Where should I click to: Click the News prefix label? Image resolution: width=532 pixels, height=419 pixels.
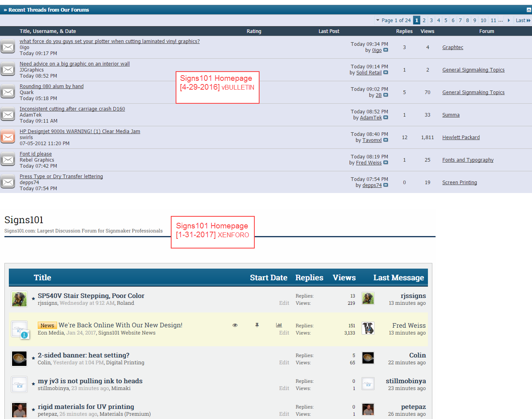pos(47,325)
